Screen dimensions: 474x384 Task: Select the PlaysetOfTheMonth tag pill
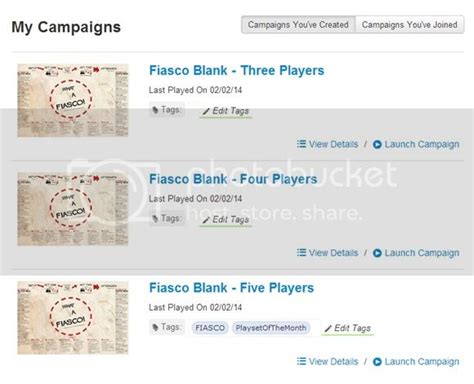[271, 328]
